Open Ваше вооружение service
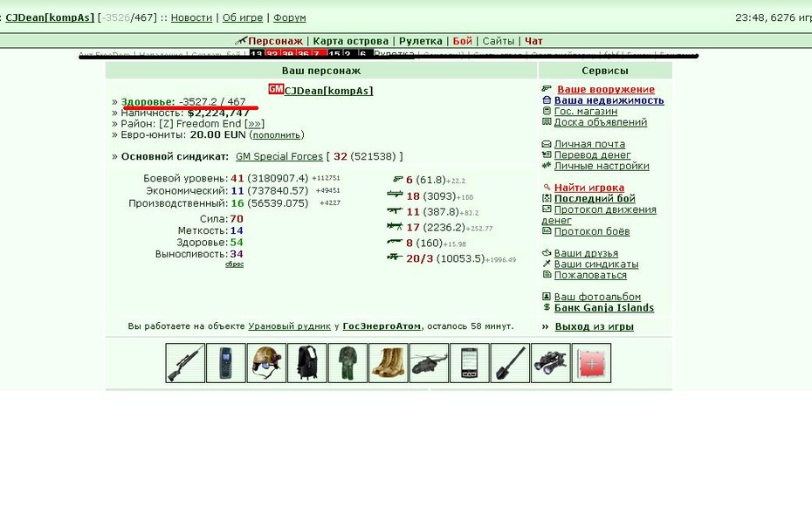 605,90
